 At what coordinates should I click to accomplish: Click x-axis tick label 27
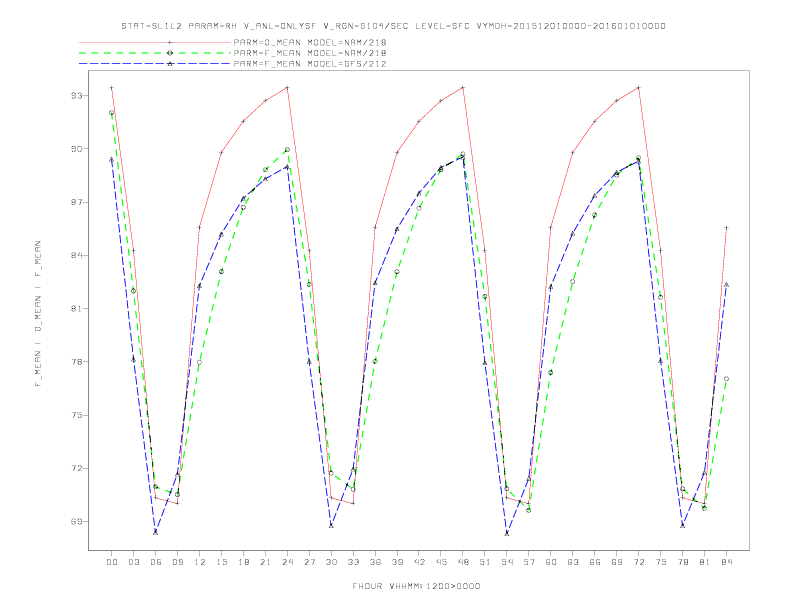[309, 562]
